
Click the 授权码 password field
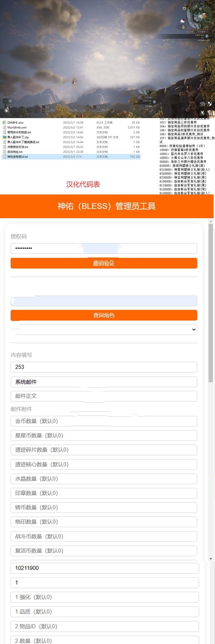click(104, 249)
